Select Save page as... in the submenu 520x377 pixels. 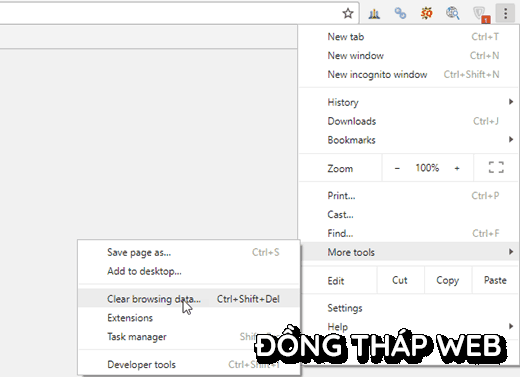[189, 252]
